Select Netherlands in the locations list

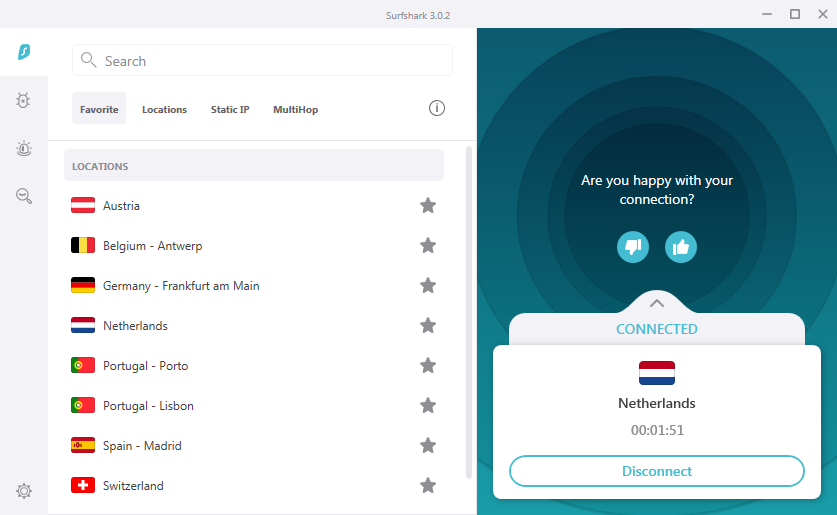tap(254, 326)
